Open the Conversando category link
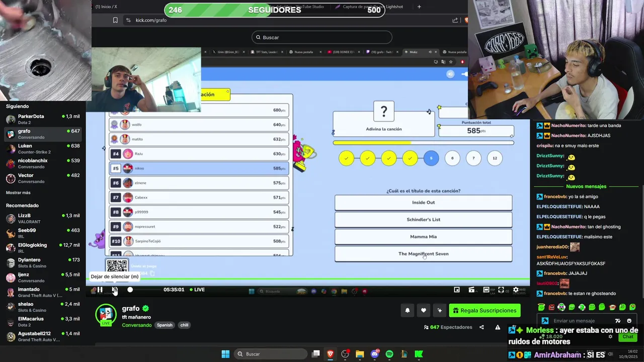644x362 pixels. click(x=137, y=325)
